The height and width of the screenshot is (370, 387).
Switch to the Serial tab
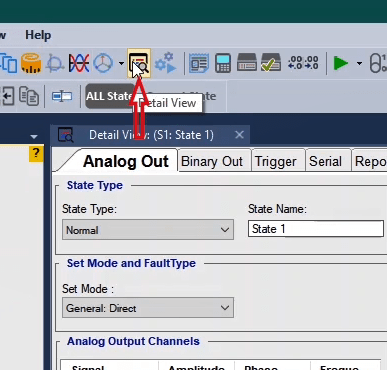[x=325, y=161]
